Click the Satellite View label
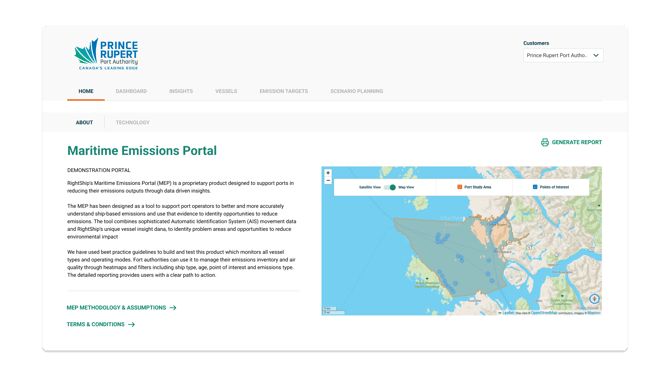 pos(370,187)
